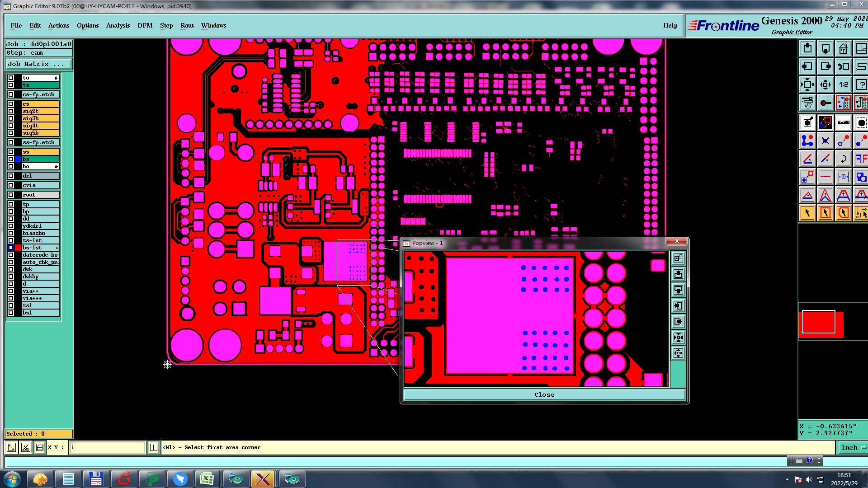Toggle display checkbox for layer sig2t

coord(11,111)
